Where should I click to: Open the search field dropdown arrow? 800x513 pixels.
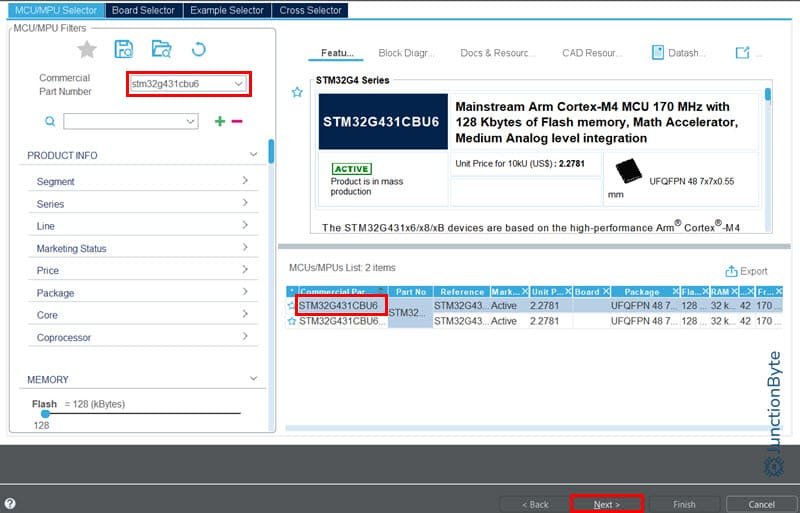pyautogui.click(x=190, y=121)
